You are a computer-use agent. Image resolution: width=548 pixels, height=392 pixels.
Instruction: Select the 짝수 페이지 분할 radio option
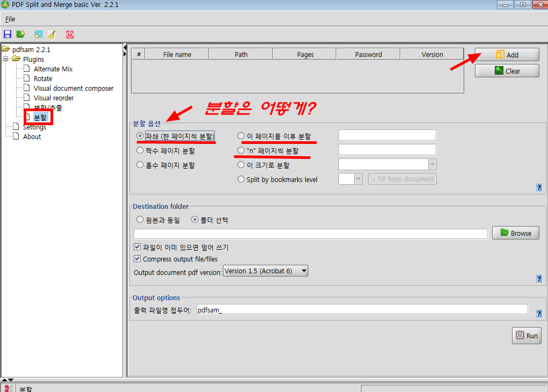140,151
